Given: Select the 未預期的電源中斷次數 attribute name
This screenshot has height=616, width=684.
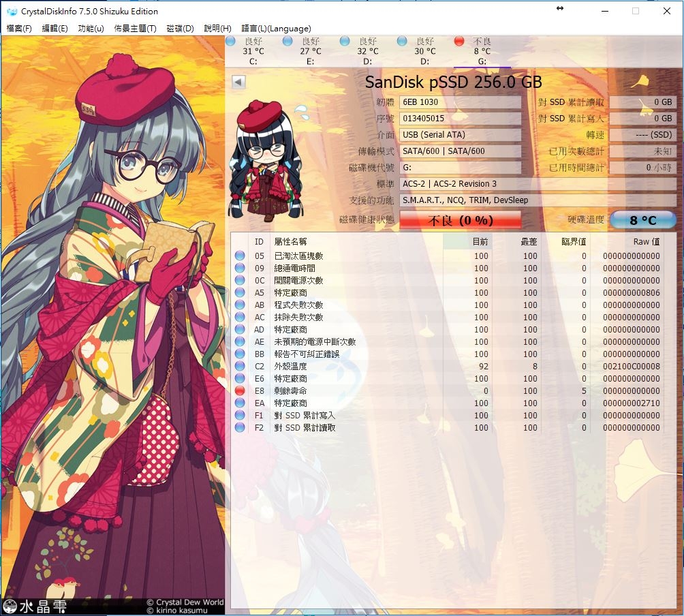Looking at the screenshot, I should [x=315, y=341].
